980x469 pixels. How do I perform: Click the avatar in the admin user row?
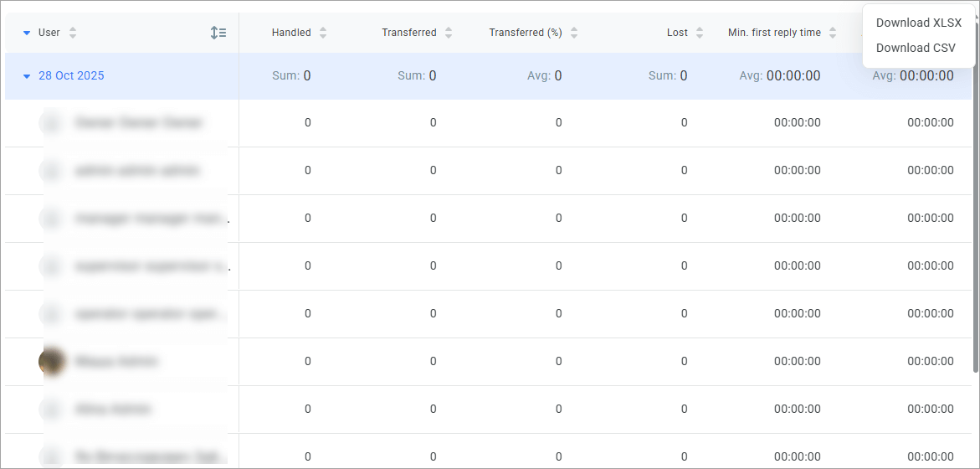(52, 171)
